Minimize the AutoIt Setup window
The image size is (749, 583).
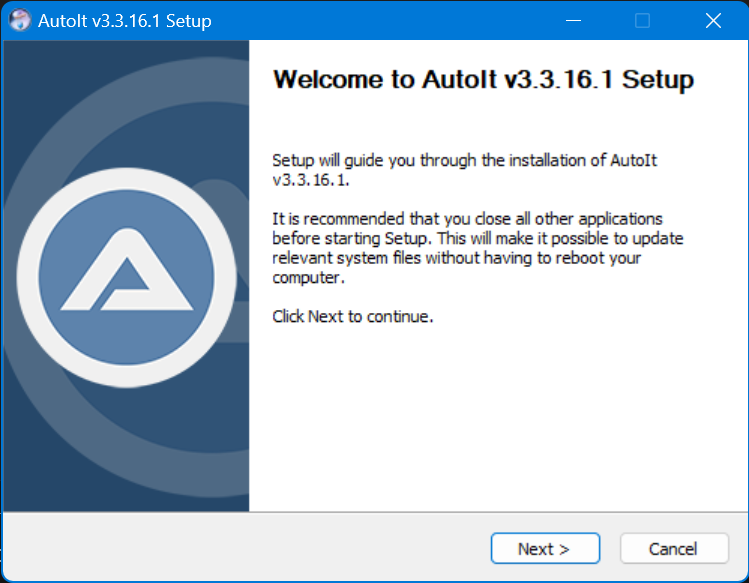click(x=573, y=21)
